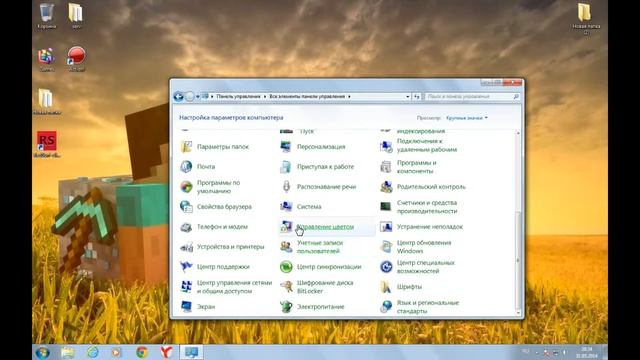Expand arrow after Панель управления breadcrumb
The height and width of the screenshot is (360, 640).
tap(265, 97)
